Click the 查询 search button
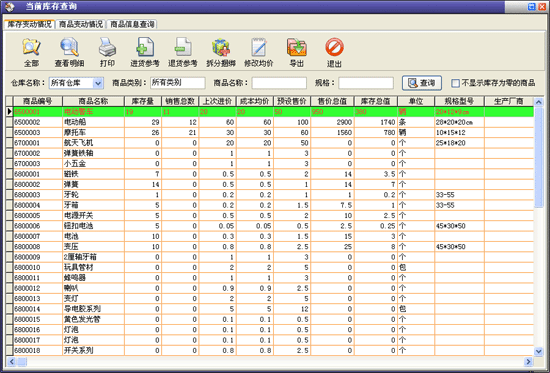Viewport: 550px width, 373px height. pyautogui.click(x=422, y=83)
